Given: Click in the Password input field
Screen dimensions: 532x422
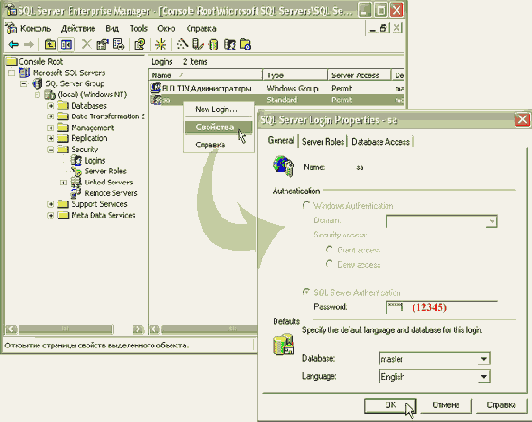Looking at the screenshot, I should point(441,307).
